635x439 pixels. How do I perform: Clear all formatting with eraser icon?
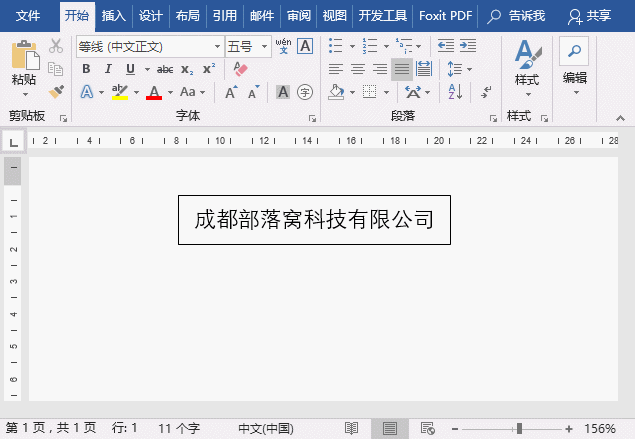pos(239,69)
